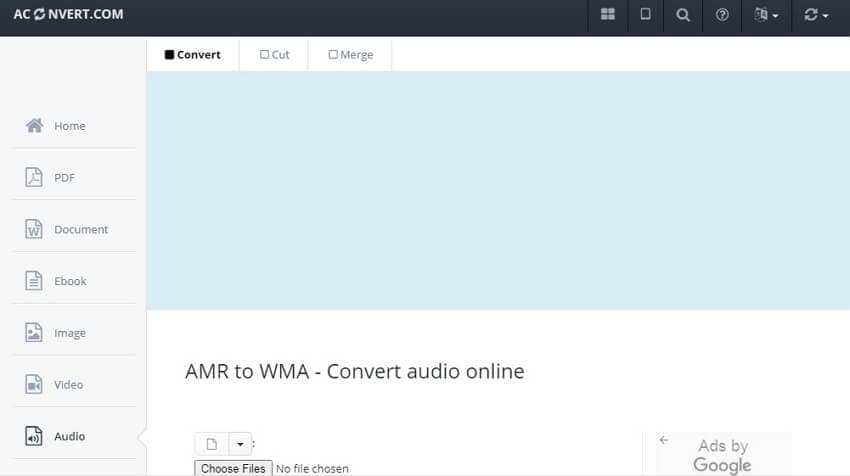Open the grid layout icon in header
This screenshot has width=850, height=476.
(607, 15)
